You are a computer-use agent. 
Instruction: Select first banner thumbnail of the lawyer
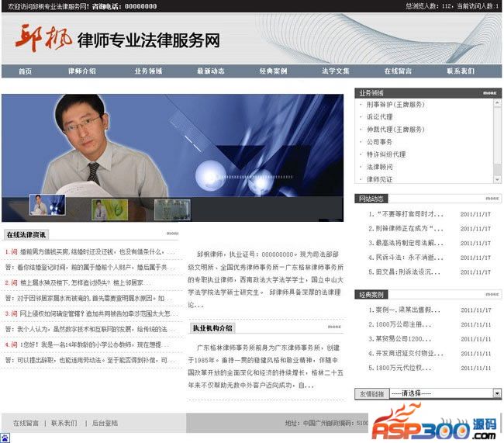coord(47,205)
